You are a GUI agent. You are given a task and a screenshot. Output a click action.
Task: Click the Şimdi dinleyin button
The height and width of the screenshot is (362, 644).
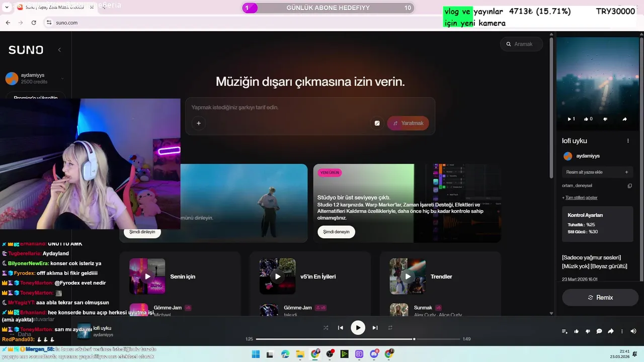(142, 232)
